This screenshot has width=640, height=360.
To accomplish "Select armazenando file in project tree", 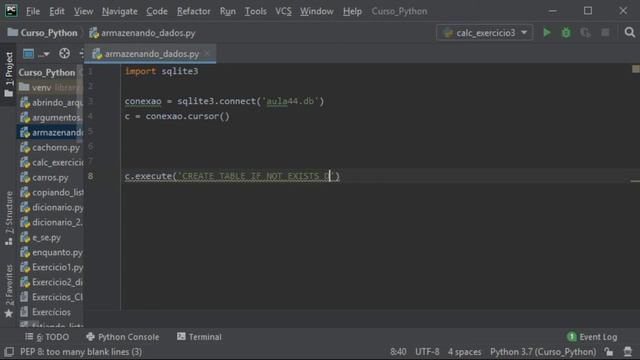I will click(x=51, y=132).
